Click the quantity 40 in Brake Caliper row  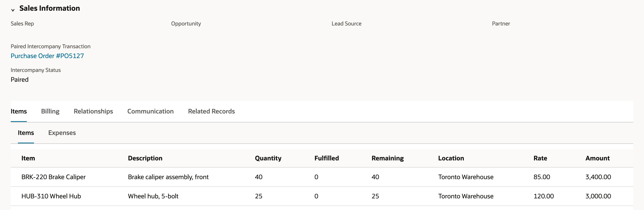259,177
